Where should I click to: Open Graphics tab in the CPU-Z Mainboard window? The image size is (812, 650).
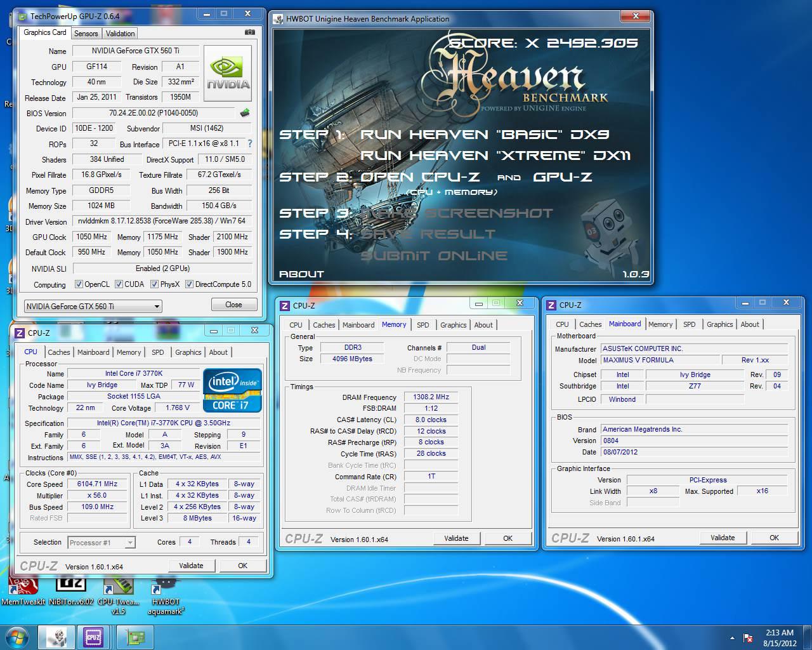pos(719,324)
